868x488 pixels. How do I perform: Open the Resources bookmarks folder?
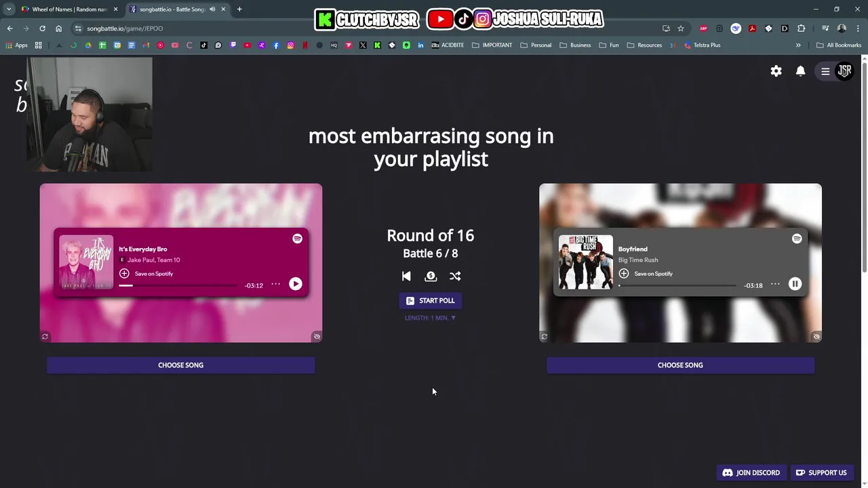coord(644,45)
